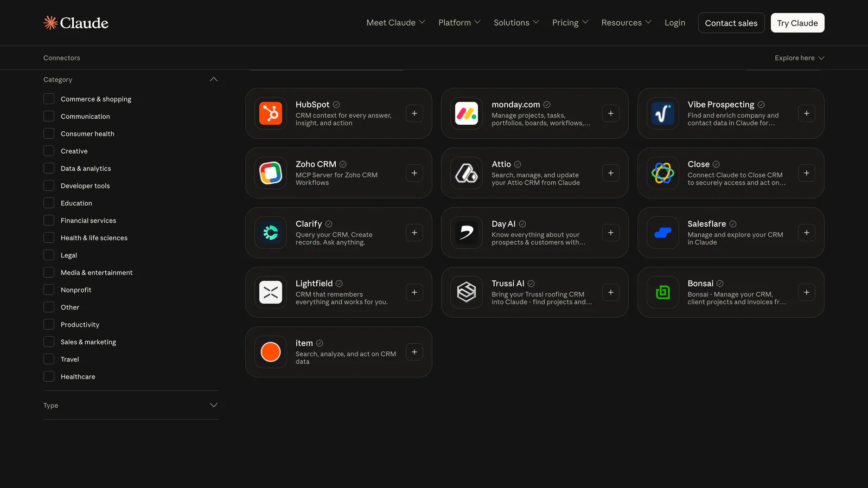
Task: Open the Solutions menu
Action: point(516,23)
